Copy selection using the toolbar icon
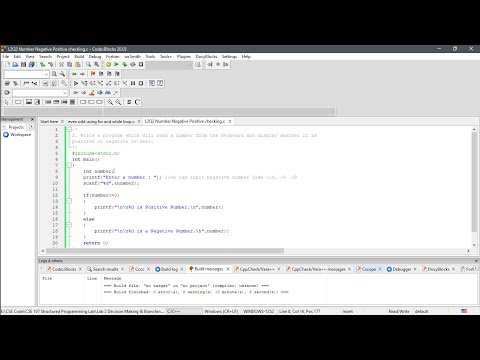The height and width of the screenshot is (360, 480). [69, 64]
